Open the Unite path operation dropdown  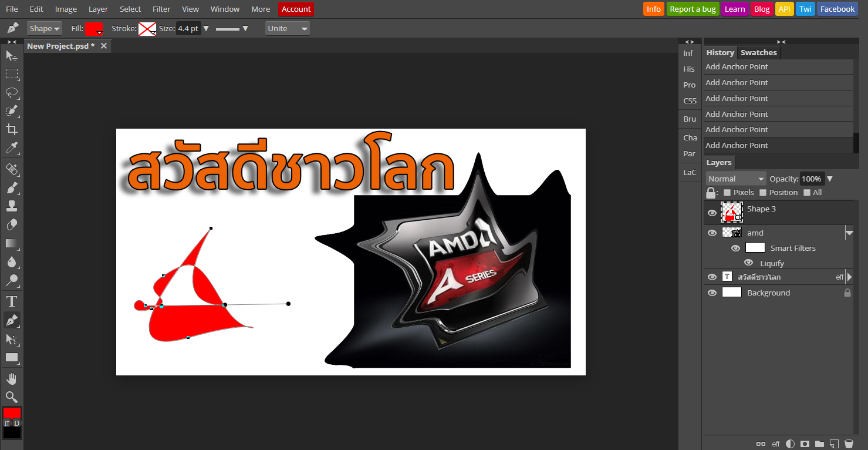click(288, 28)
